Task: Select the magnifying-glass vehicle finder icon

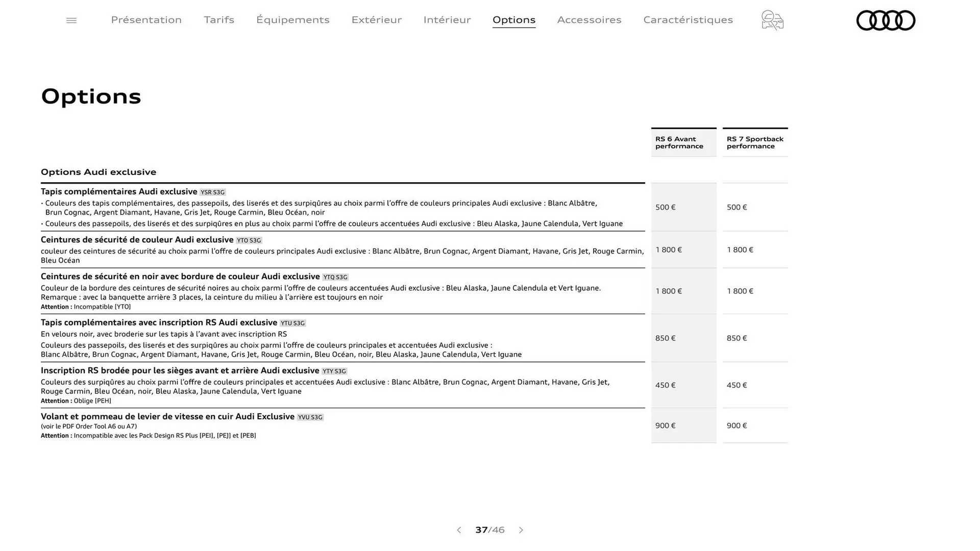Action: pos(772,20)
